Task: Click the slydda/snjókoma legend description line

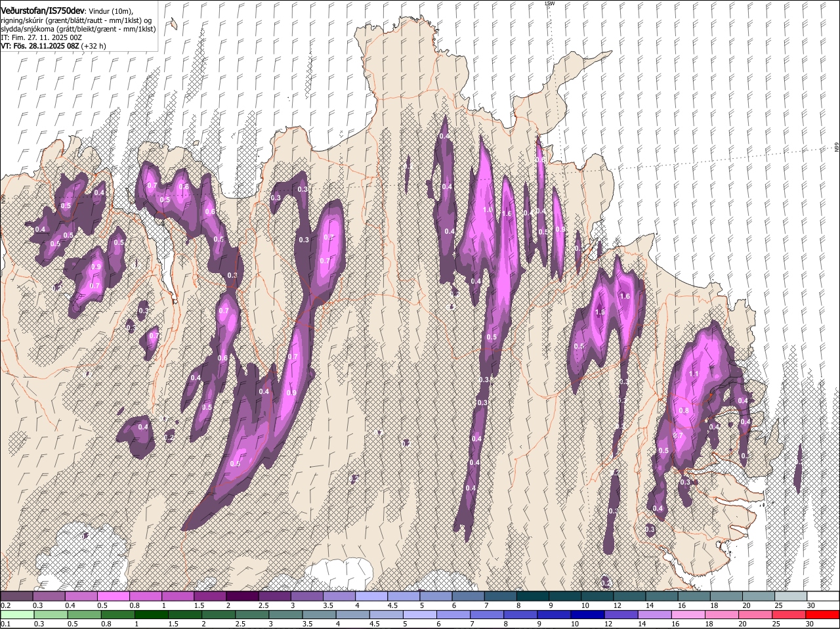Action: (x=78, y=29)
